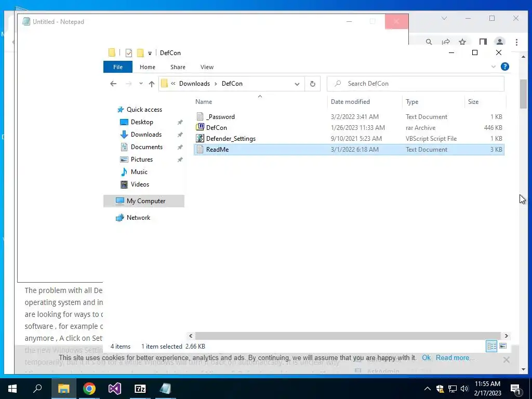
Task: Open Music in navigation pane
Action: tap(139, 172)
